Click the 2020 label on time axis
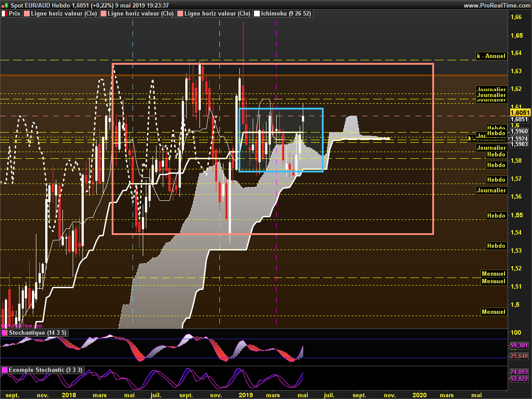This screenshot has width=532, height=399. coord(420,395)
